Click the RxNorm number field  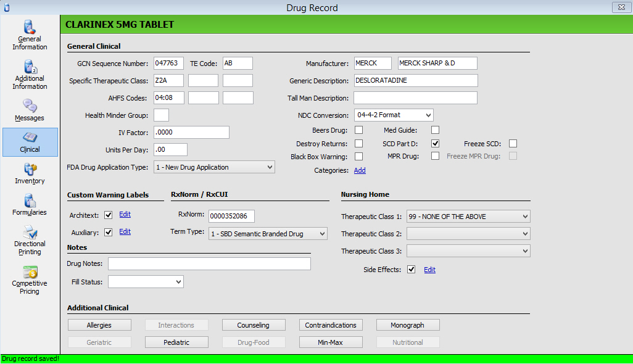point(231,216)
